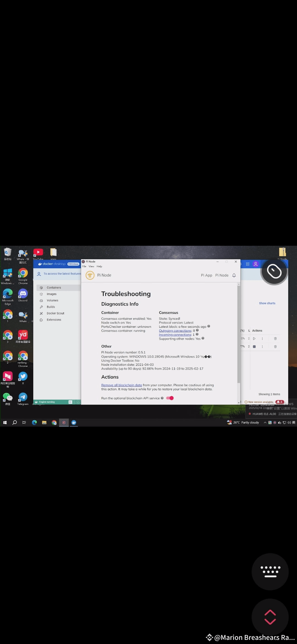
Task: Open the Docker apps grid icon
Action: [248, 264]
